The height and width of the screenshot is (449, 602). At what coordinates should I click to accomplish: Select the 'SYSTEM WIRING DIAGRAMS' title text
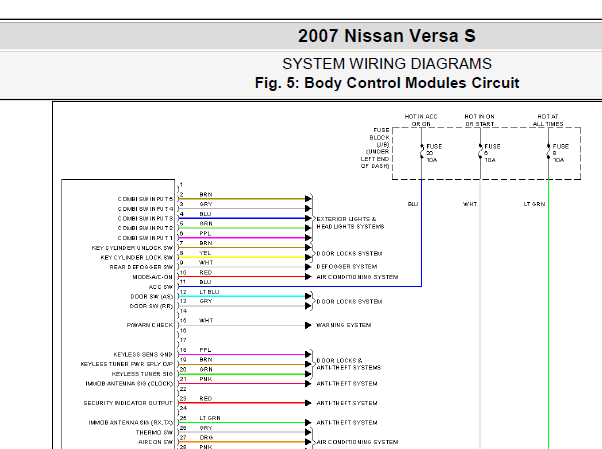387,64
